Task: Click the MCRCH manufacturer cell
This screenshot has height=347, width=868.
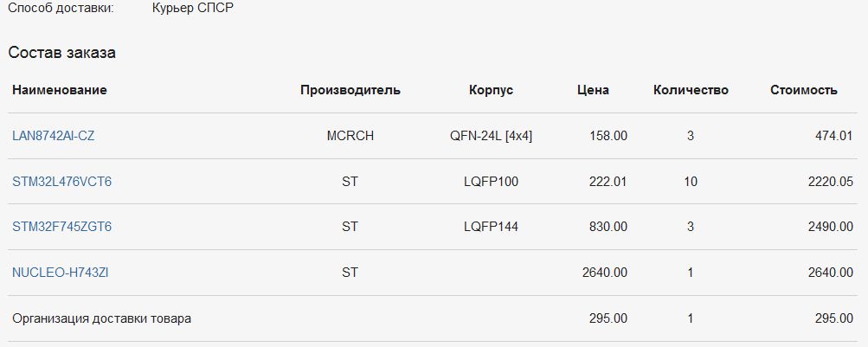Action: click(x=350, y=136)
